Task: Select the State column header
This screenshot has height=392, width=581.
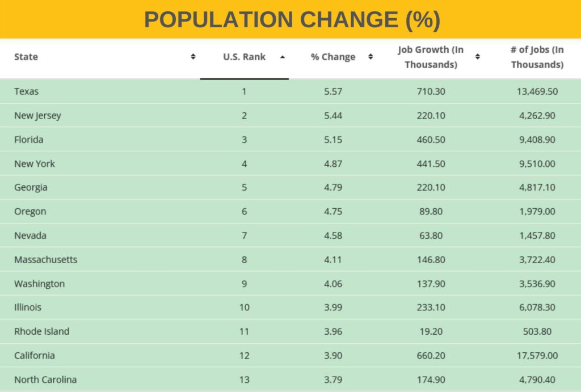Action: coord(27,57)
